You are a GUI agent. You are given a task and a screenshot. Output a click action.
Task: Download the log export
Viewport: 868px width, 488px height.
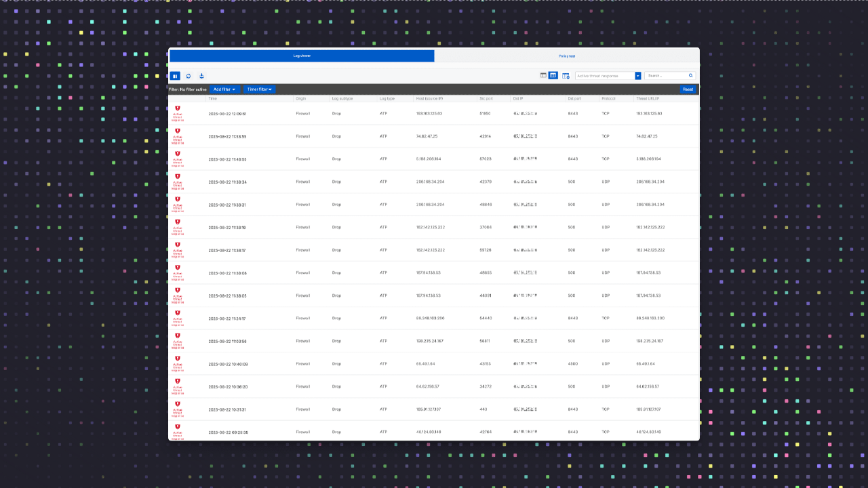[x=201, y=76]
